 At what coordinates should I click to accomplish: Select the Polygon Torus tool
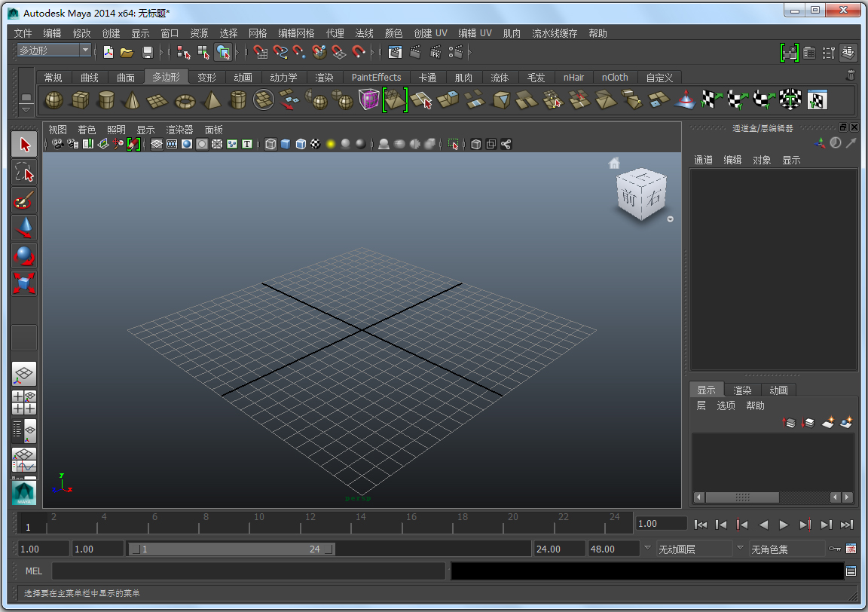click(x=184, y=99)
